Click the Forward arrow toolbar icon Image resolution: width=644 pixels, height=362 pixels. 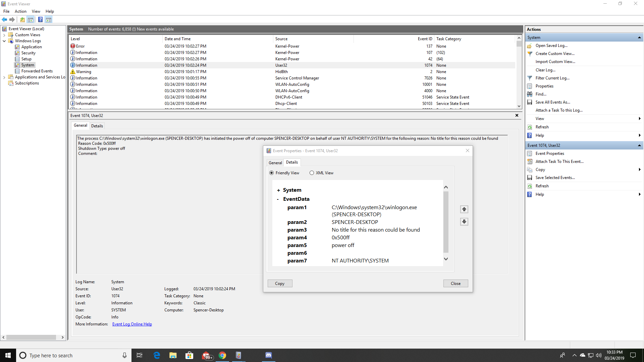coord(12,19)
